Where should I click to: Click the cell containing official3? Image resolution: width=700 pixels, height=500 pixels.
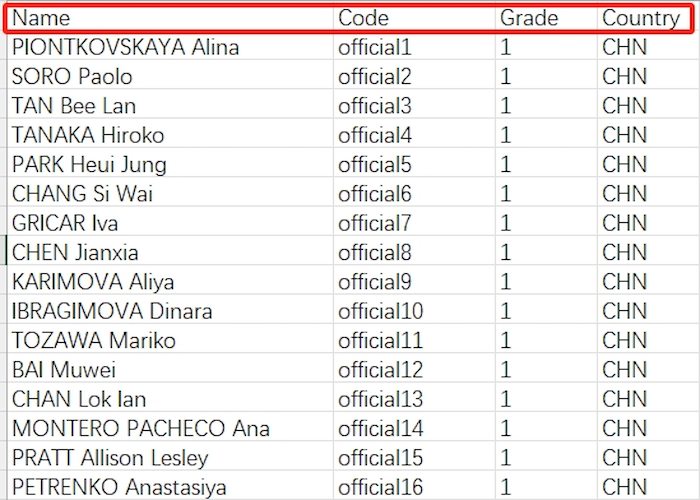414,106
